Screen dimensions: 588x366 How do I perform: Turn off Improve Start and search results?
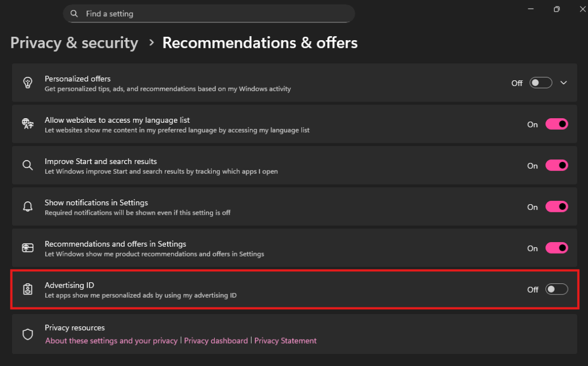coord(556,165)
